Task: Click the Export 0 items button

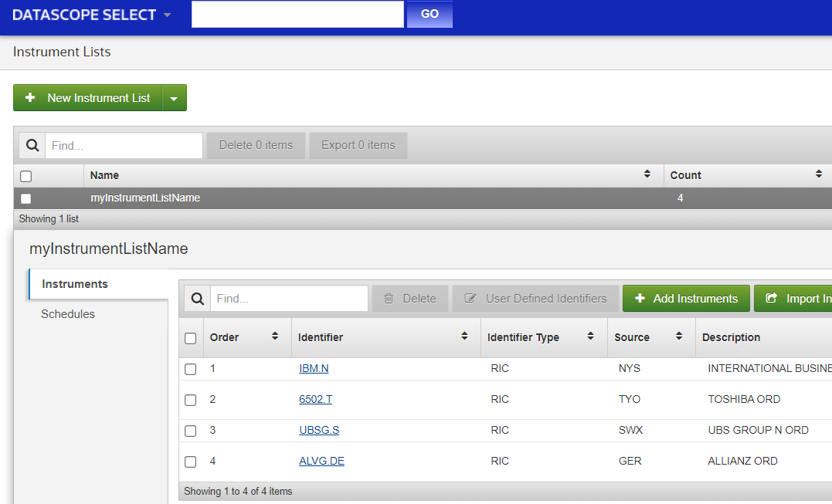Action: pos(358,145)
